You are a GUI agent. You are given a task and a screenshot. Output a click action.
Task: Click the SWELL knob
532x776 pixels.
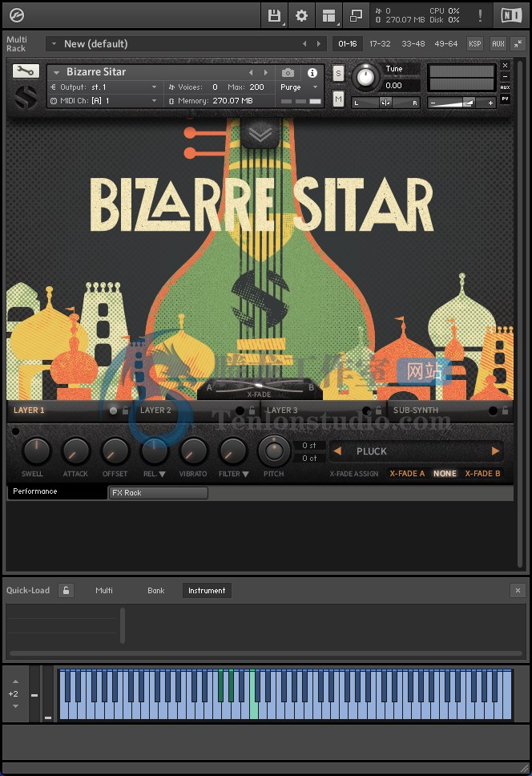[x=37, y=451]
